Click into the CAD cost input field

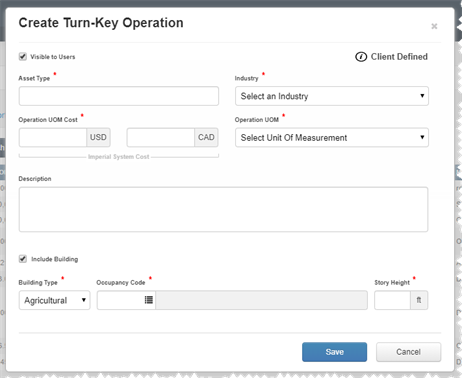[161, 137]
